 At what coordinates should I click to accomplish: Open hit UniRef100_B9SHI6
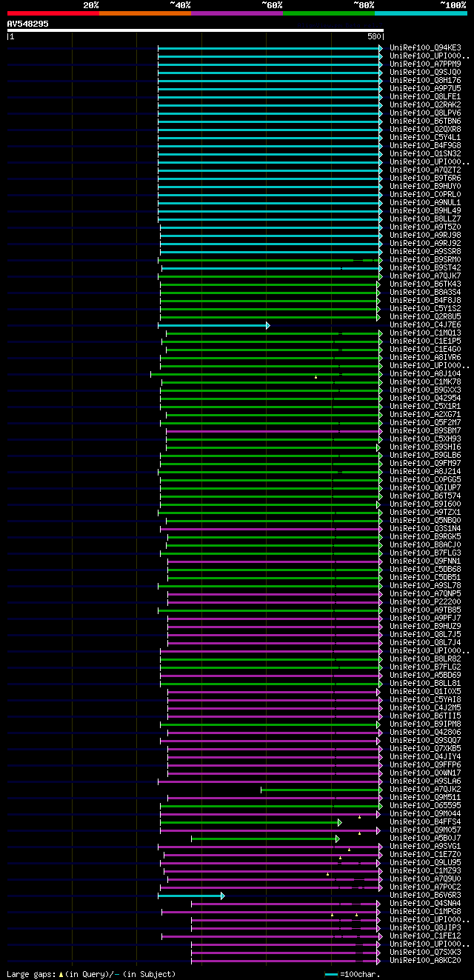coord(425,447)
